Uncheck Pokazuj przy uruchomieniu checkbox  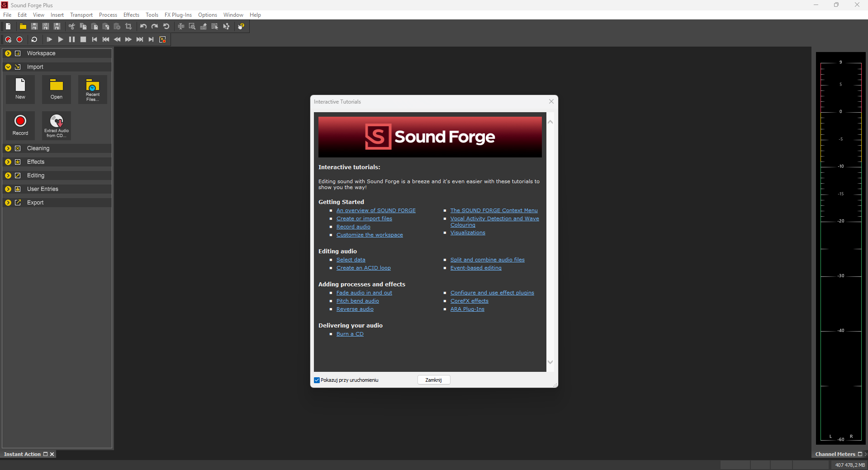pos(317,380)
